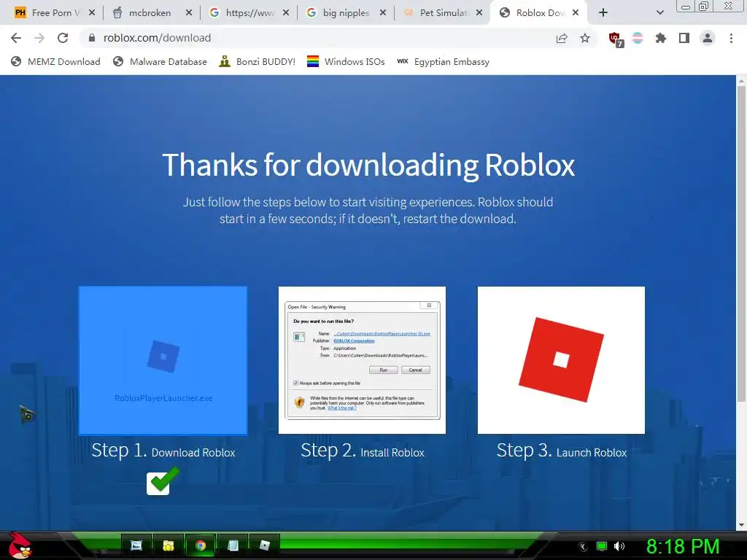Viewport: 747px width, 560px height.
Task: Open the notepad taskbar icon
Action: pyautogui.click(x=233, y=545)
